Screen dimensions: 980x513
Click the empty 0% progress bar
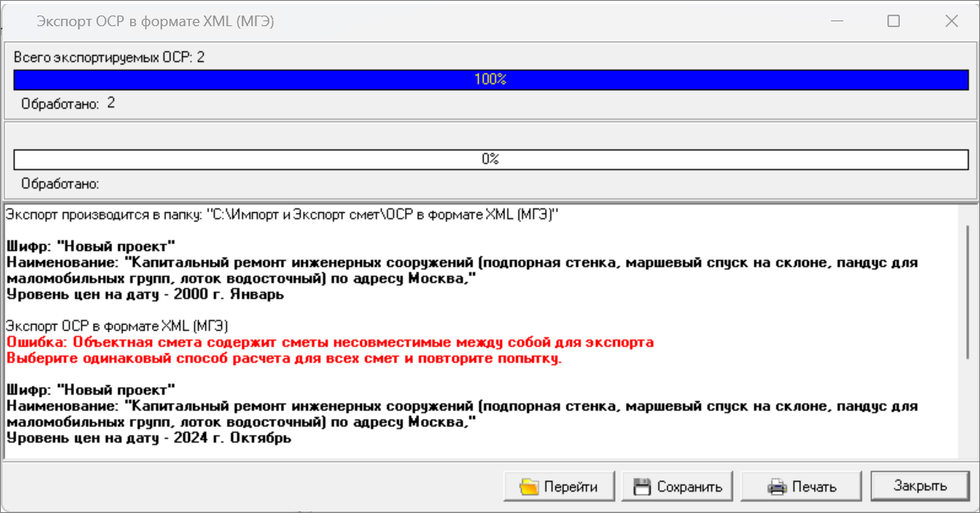tap(490, 160)
